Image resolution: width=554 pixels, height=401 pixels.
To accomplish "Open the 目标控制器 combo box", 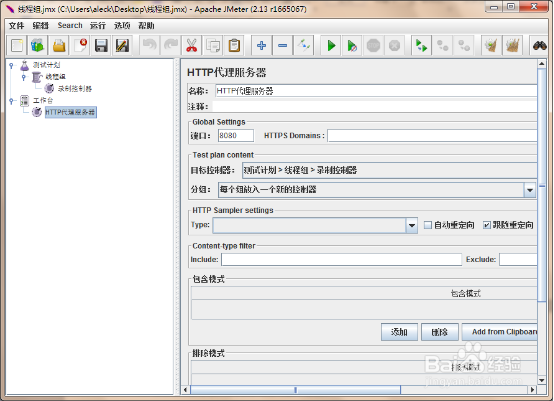I will [389, 170].
